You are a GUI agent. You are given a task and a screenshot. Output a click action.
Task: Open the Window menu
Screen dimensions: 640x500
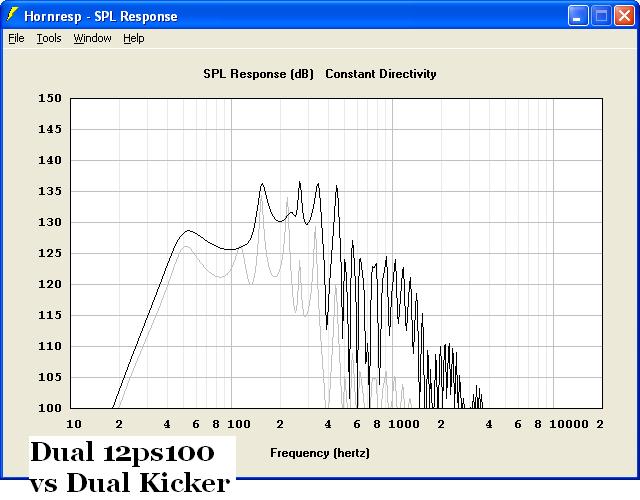click(92, 38)
